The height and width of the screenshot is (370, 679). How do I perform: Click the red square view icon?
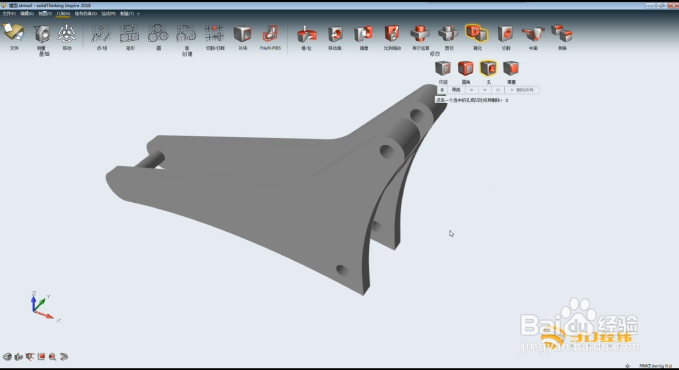(41, 357)
